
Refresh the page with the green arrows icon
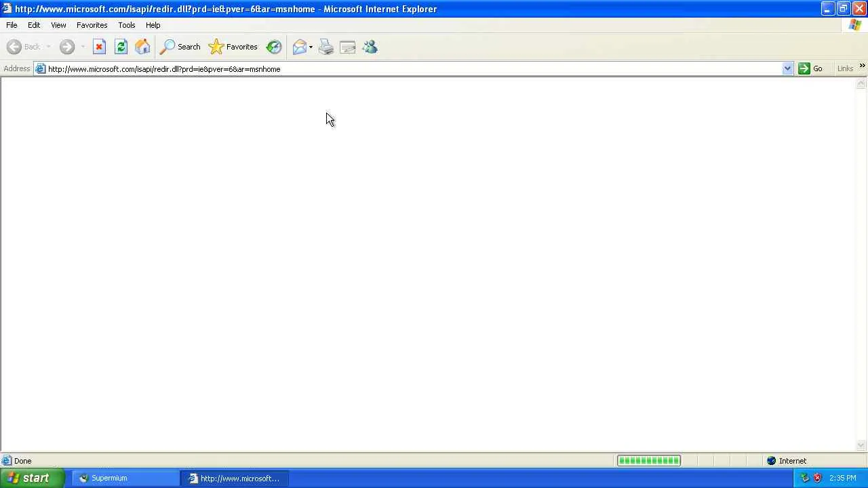pyautogui.click(x=121, y=47)
